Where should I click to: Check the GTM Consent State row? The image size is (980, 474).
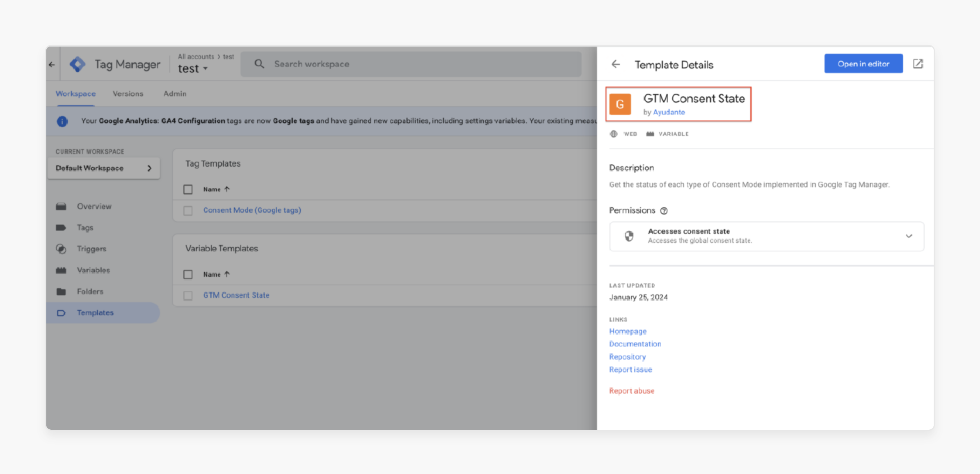pos(188,296)
